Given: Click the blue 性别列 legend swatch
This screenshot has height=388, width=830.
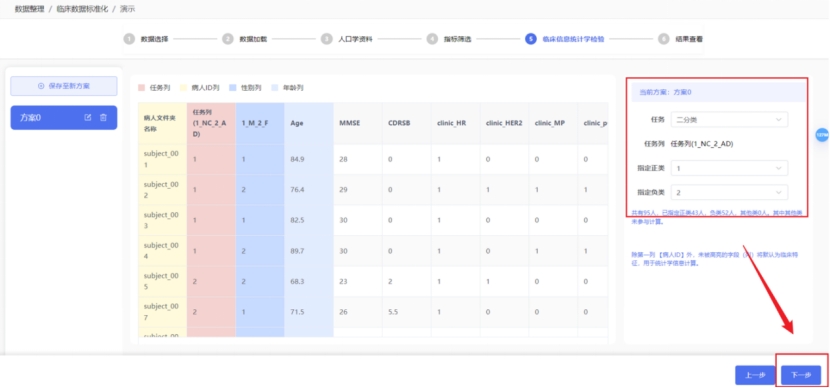Looking at the screenshot, I should [x=232, y=88].
